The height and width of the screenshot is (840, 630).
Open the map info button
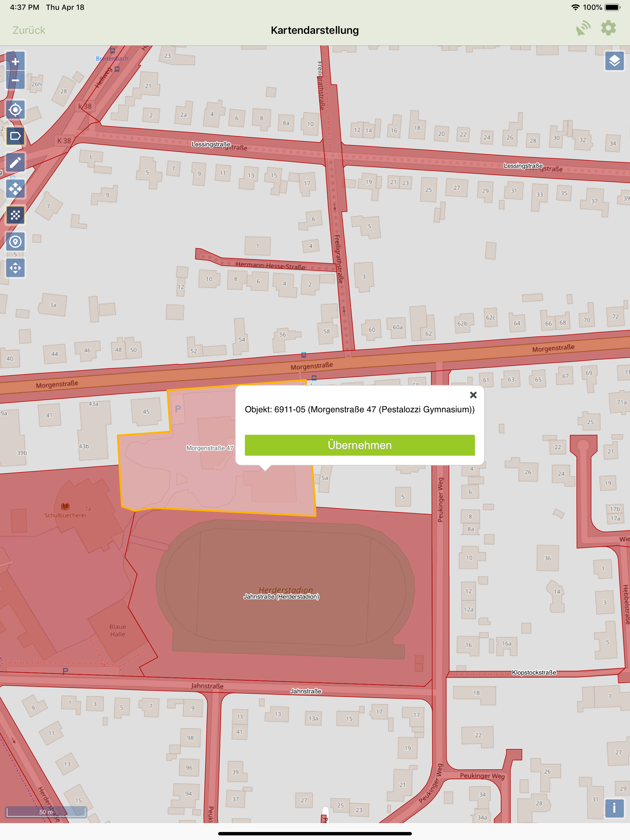[x=614, y=808]
